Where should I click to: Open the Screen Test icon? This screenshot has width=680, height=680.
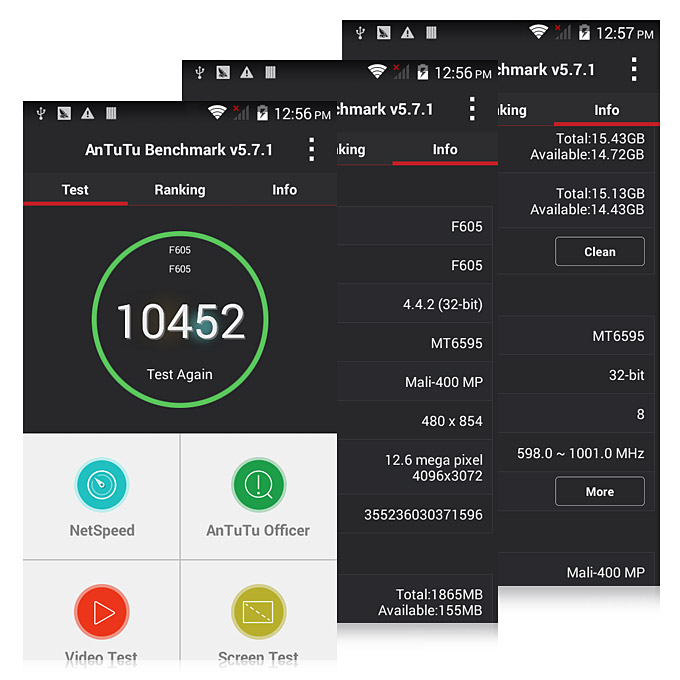(258, 611)
